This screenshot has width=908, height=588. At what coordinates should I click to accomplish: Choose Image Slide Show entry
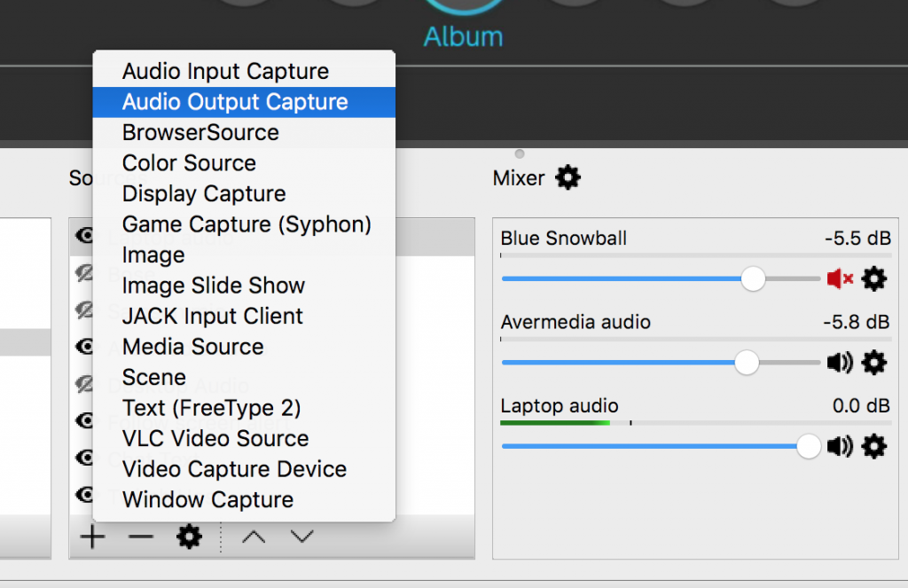(244, 286)
